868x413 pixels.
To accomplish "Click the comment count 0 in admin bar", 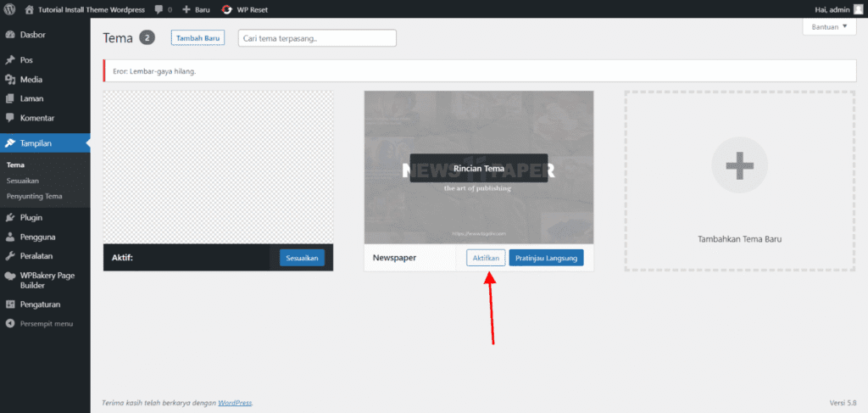I will coord(170,9).
